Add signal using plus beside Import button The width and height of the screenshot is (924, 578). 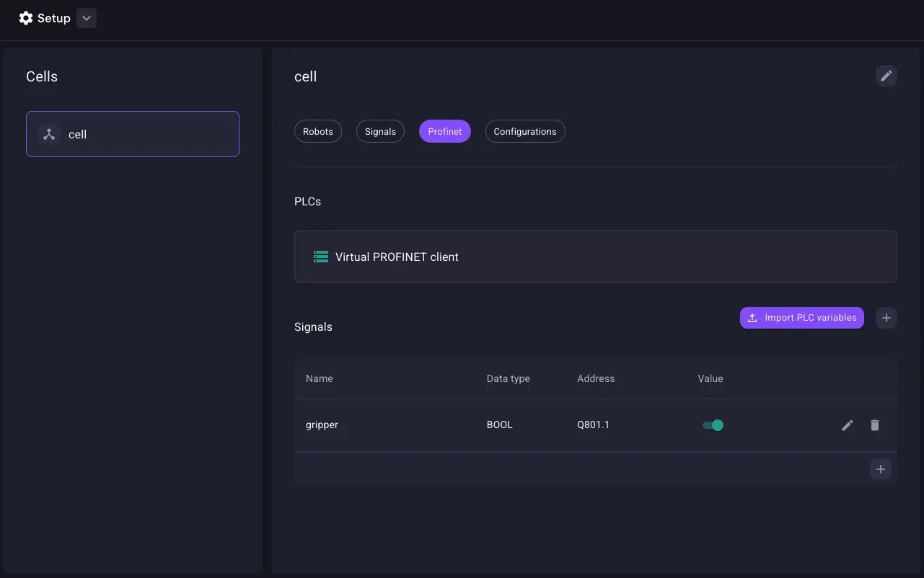click(x=886, y=318)
